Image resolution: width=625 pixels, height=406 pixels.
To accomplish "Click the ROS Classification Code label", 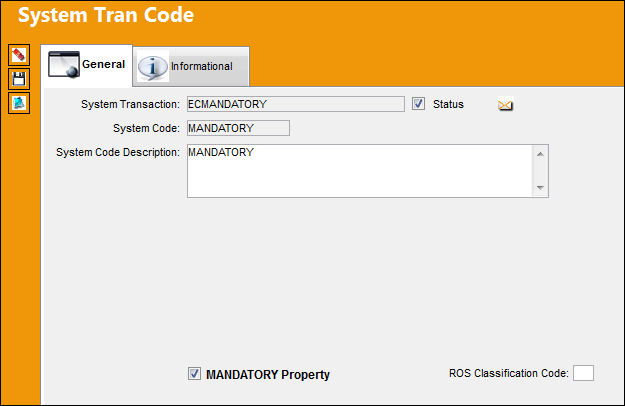I will [509, 373].
